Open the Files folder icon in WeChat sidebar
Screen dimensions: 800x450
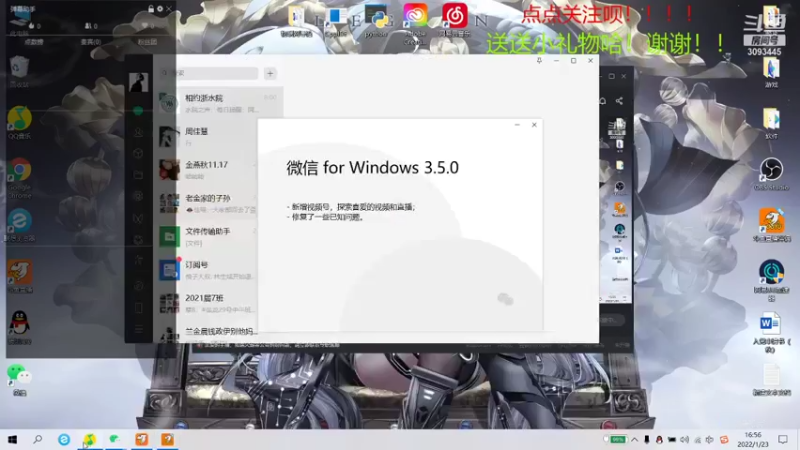pos(138,175)
